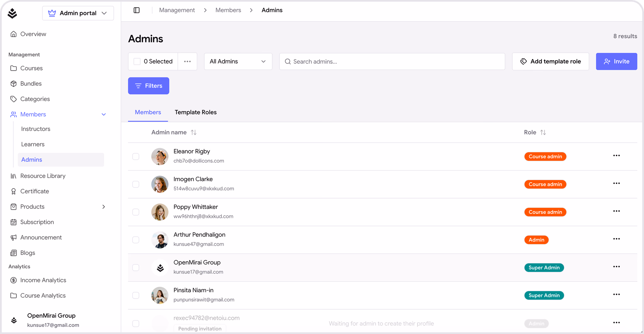Open bulk actions ellipsis next to 0 Selected
The width and height of the screenshot is (644, 334).
tap(187, 61)
